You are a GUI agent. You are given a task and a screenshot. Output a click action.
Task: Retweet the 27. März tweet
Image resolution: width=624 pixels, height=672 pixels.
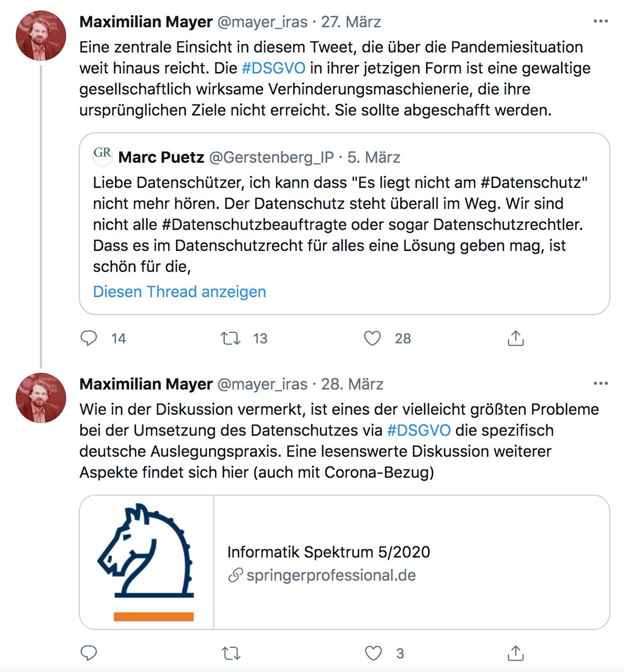[x=231, y=338]
